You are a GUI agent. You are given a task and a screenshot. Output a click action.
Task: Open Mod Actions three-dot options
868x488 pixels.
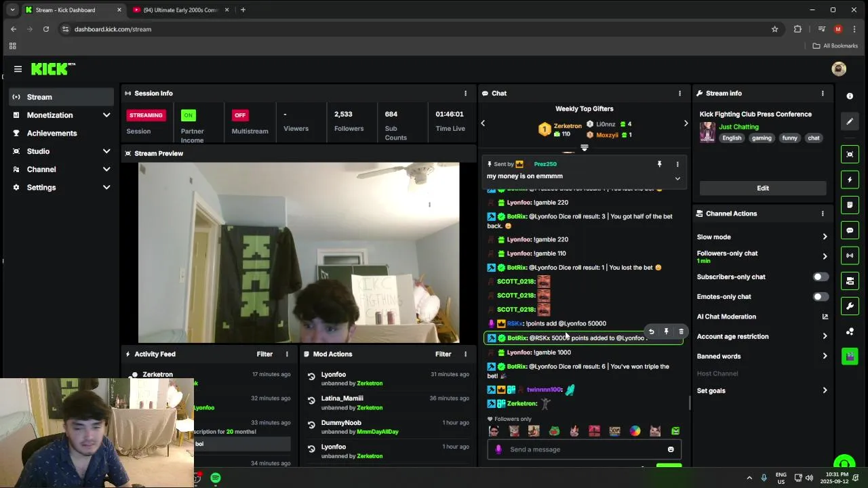465,354
